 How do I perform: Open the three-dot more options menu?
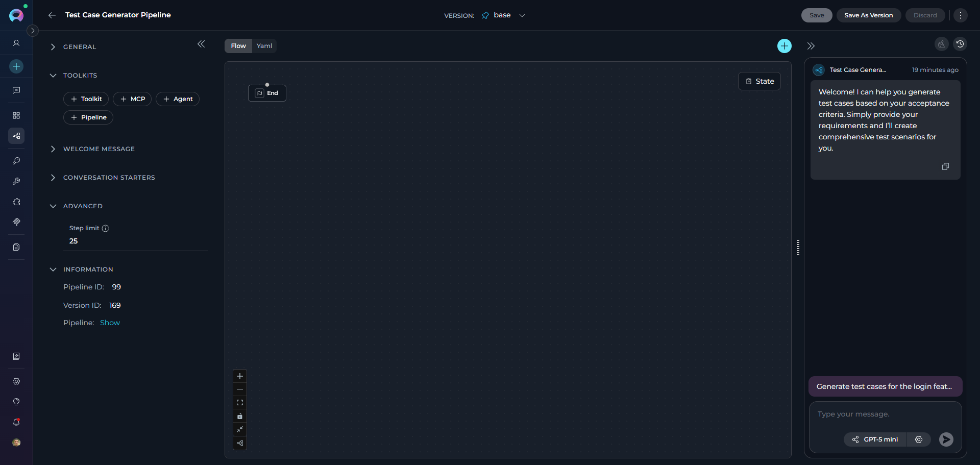(x=961, y=15)
